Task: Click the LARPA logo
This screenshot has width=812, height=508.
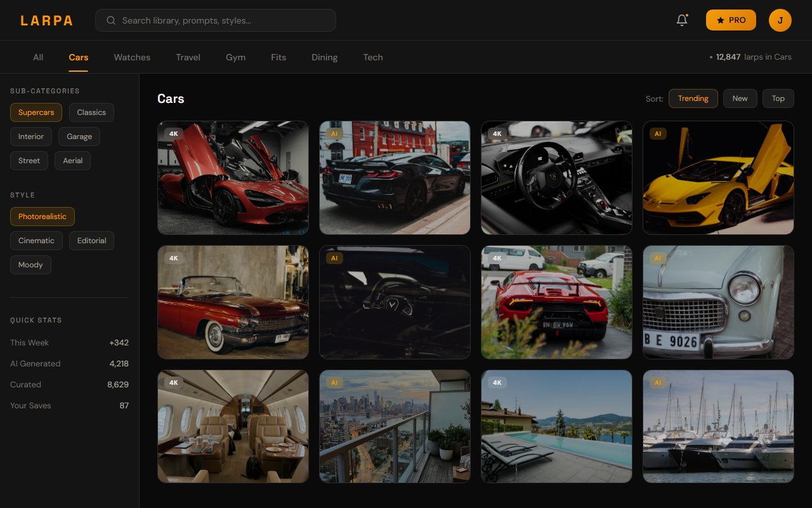Action: 46,20
